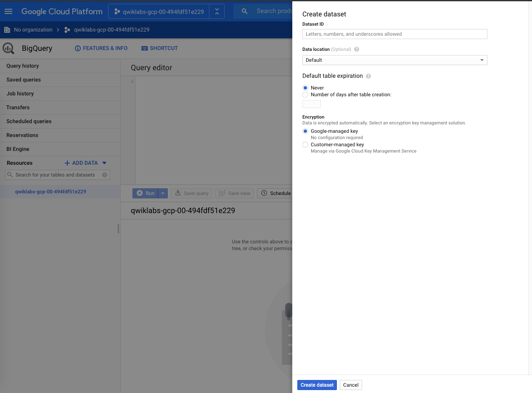Expand the ADD DATA dropdown arrow
This screenshot has height=393, width=532.
coord(105,163)
